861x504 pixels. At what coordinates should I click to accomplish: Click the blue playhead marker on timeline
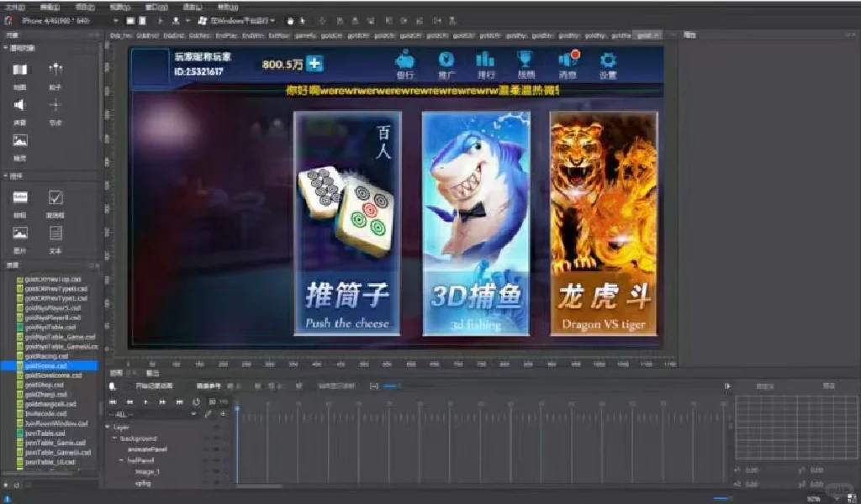pos(237,408)
